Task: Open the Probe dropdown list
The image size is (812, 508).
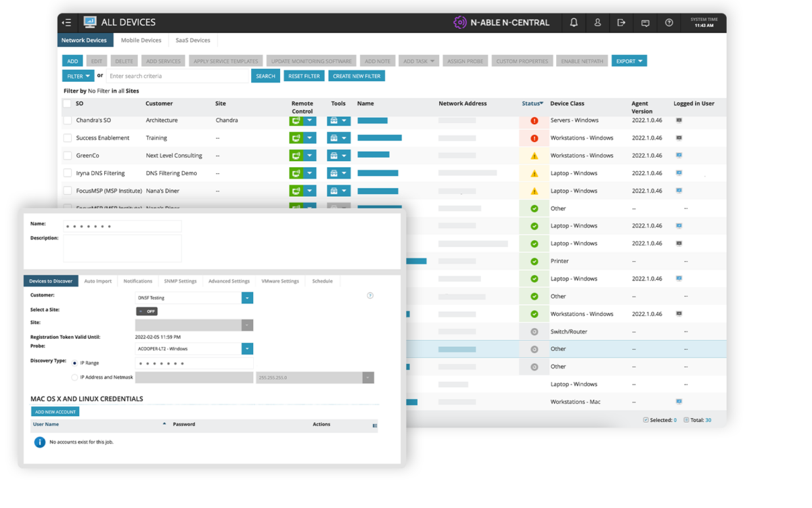Action: (x=248, y=349)
